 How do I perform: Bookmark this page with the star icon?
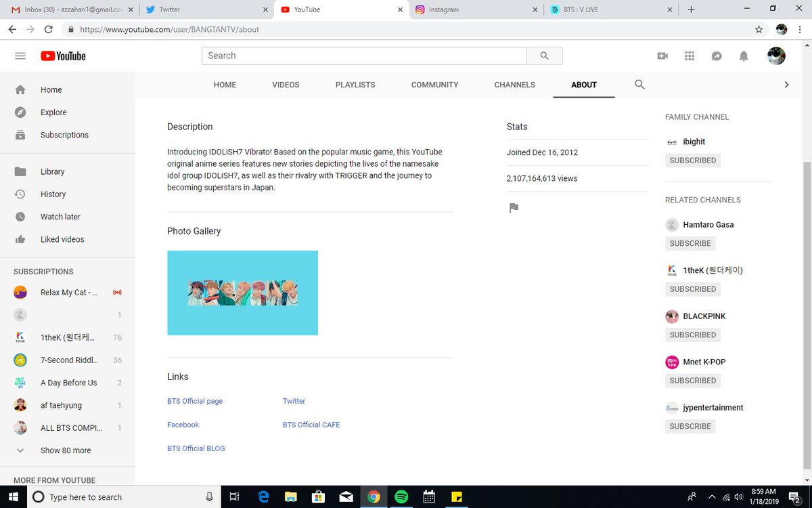759,30
